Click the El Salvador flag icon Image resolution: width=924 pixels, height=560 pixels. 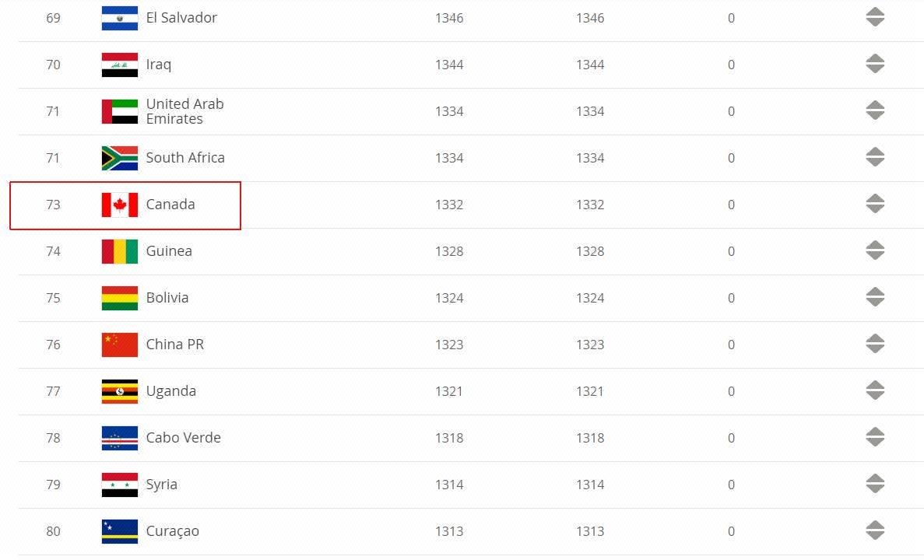(x=119, y=18)
